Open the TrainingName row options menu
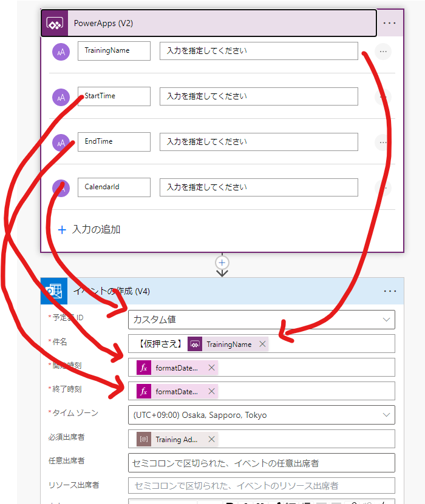This screenshot has height=504, width=425. 383,52
